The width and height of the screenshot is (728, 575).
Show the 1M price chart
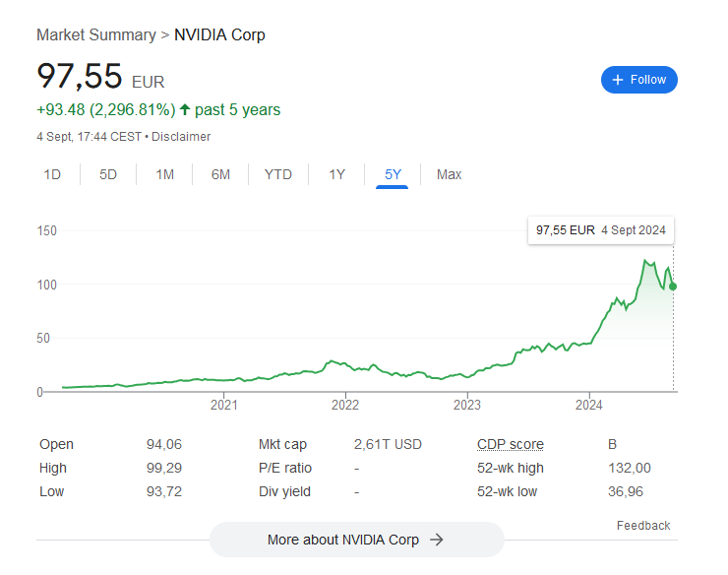point(164,174)
